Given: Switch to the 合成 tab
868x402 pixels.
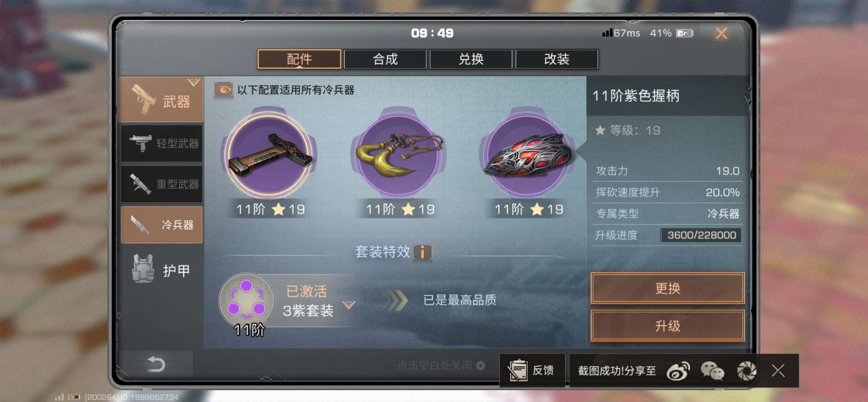Looking at the screenshot, I should tap(385, 59).
